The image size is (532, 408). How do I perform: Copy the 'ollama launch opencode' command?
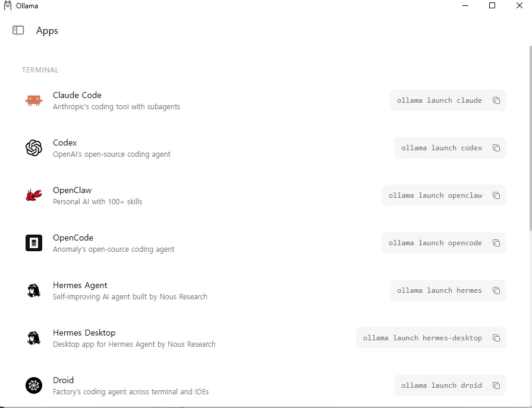(496, 243)
